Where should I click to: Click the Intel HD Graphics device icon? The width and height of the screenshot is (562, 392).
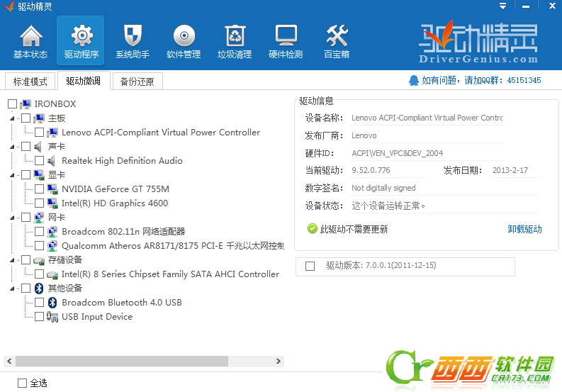[x=52, y=203]
